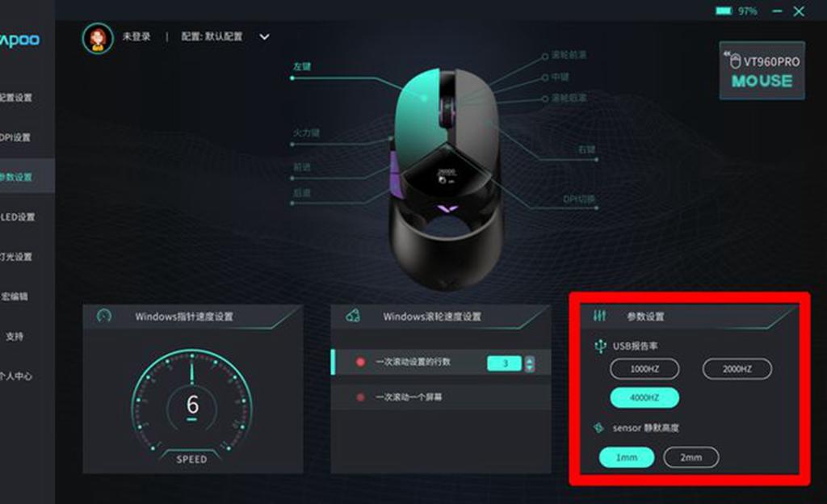
Task: Click the battery status icon
Action: 724,11
